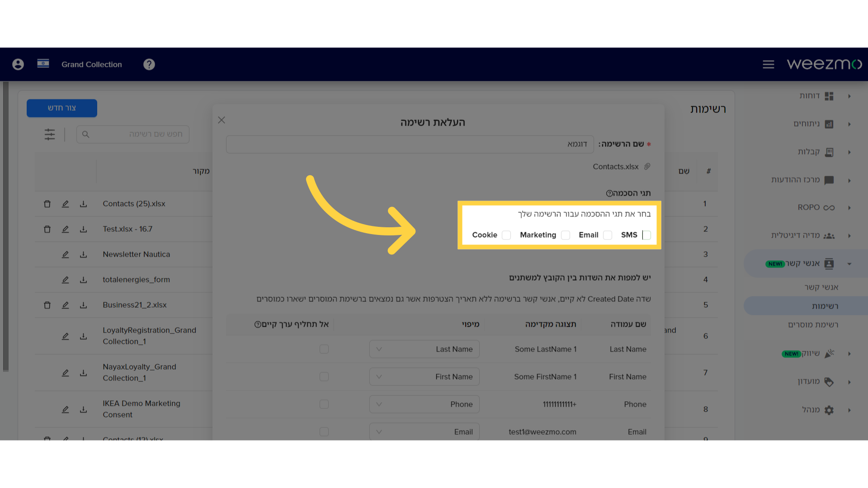Screen dimensions: 868x488
Task: Click the help question mark icon
Action: pyautogui.click(x=149, y=64)
